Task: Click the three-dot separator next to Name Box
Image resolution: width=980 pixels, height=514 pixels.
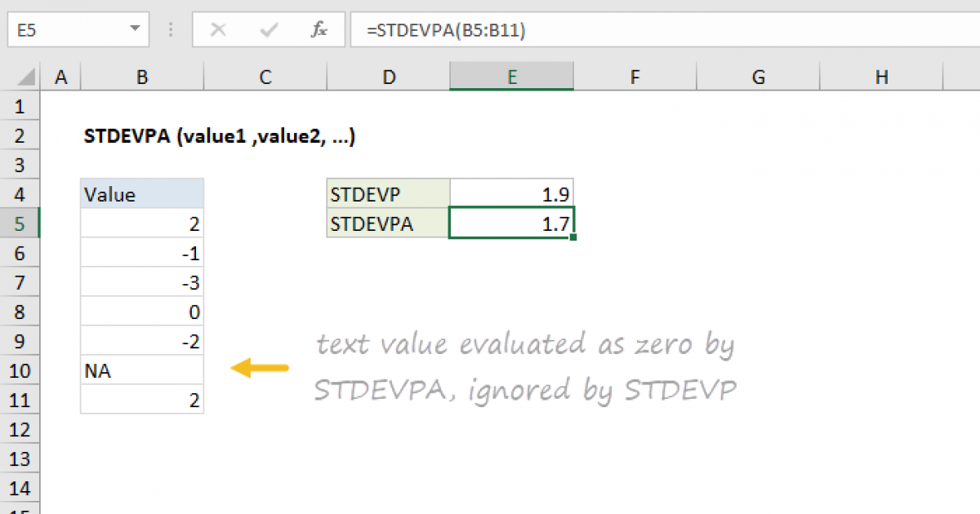Action: click(x=170, y=29)
